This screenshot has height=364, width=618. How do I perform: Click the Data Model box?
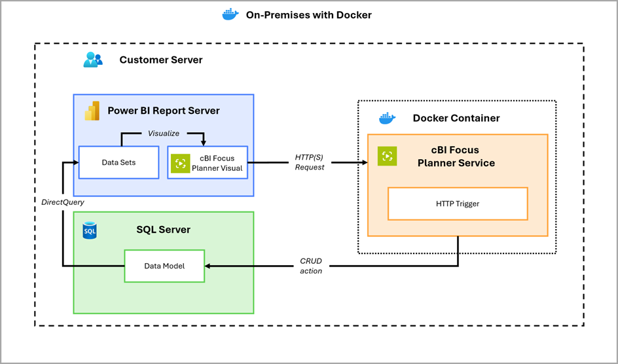[x=164, y=266]
